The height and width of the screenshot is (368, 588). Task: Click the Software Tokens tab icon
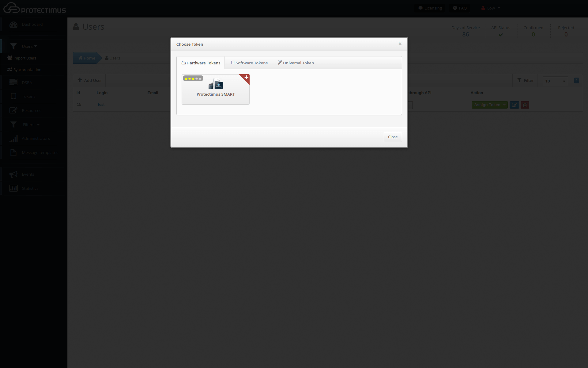click(x=232, y=63)
